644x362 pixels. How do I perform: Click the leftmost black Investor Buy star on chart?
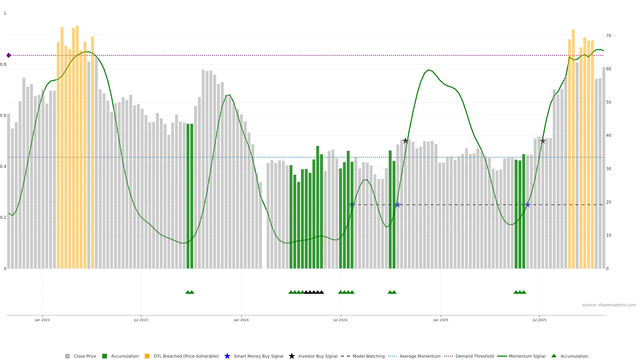pyautogui.click(x=406, y=141)
